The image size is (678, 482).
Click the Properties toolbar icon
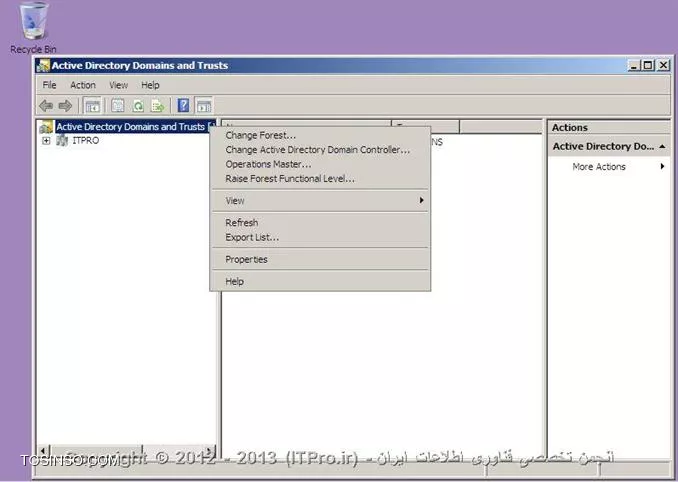[x=118, y=105]
